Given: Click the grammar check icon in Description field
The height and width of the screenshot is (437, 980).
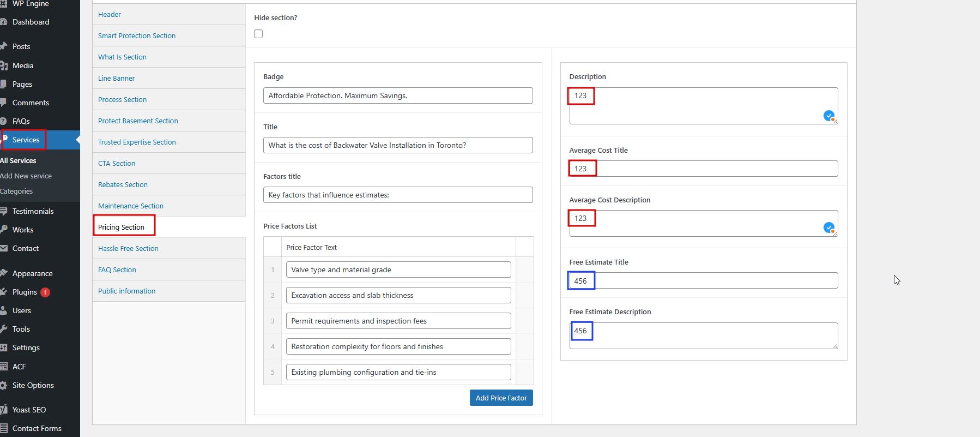Looking at the screenshot, I should (x=828, y=116).
